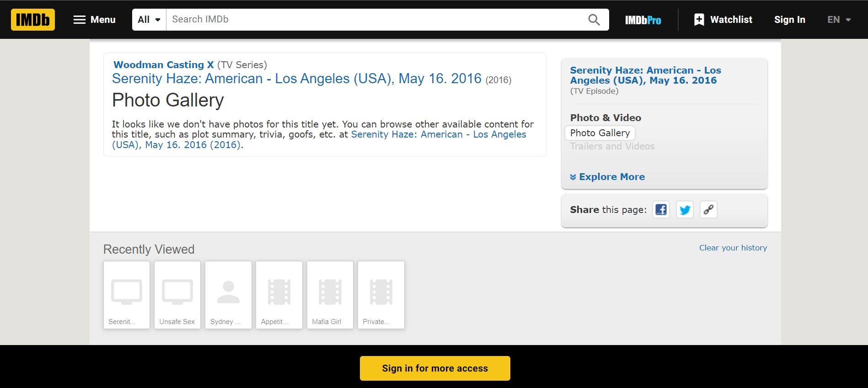Share this page on Twitter
The height and width of the screenshot is (388, 868).
coord(685,210)
